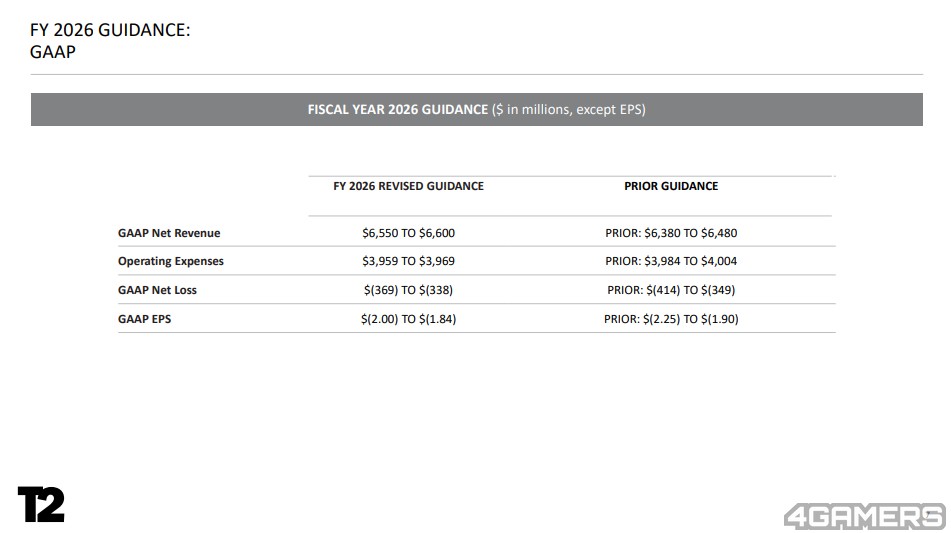Click revised EPS value $(2.00) TO $(1.84)
This screenshot has width=951, height=533.
408,319
